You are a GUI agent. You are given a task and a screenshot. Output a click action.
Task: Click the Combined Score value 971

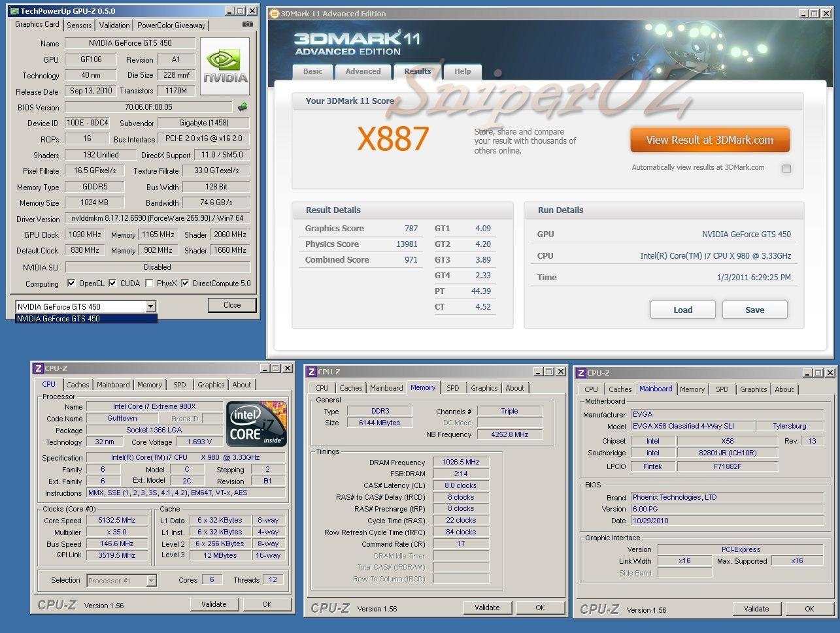(x=411, y=260)
